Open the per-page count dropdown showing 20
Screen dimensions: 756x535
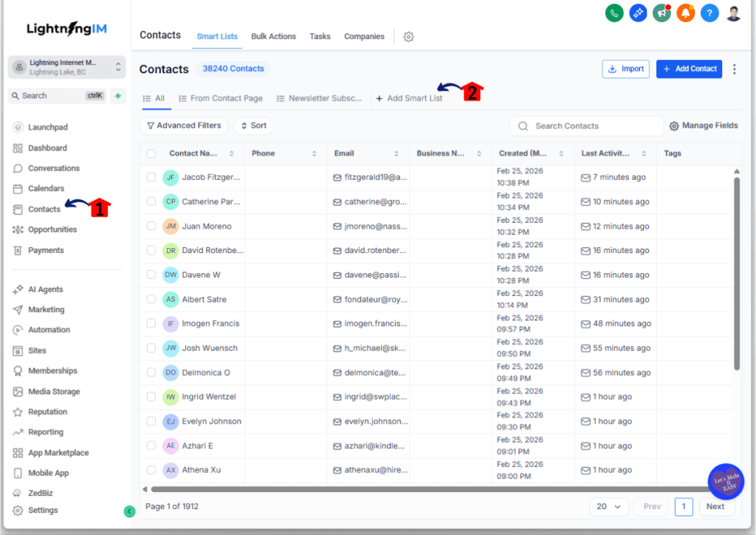(x=608, y=506)
